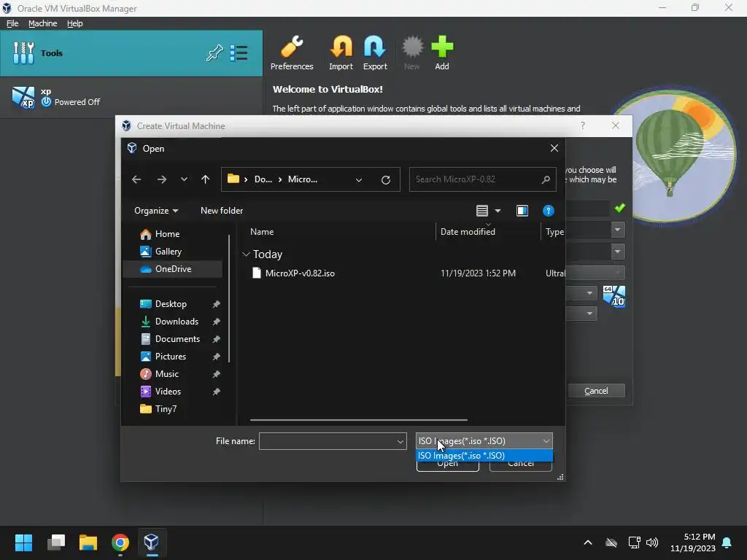Click the pin icon in Tools row
The height and width of the screenshot is (560, 747).
[214, 52]
